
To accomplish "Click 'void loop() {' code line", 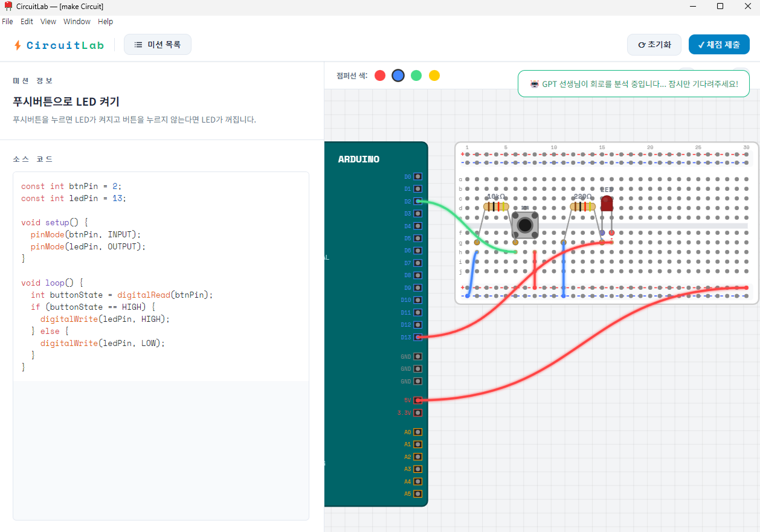I will click(x=53, y=283).
